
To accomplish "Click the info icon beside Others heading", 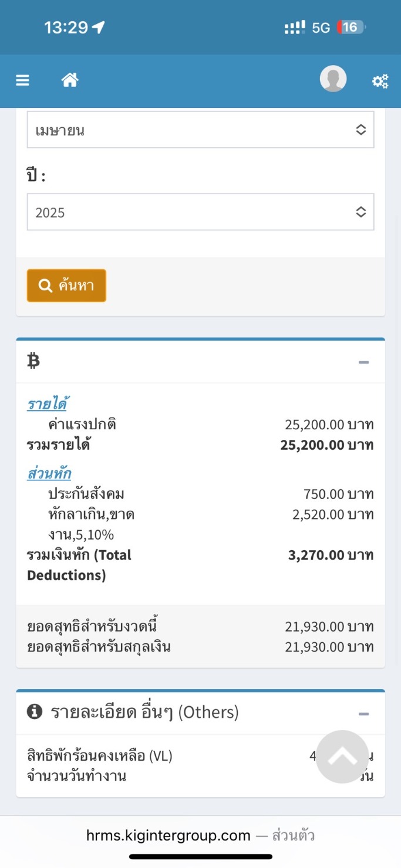I will pyautogui.click(x=35, y=712).
